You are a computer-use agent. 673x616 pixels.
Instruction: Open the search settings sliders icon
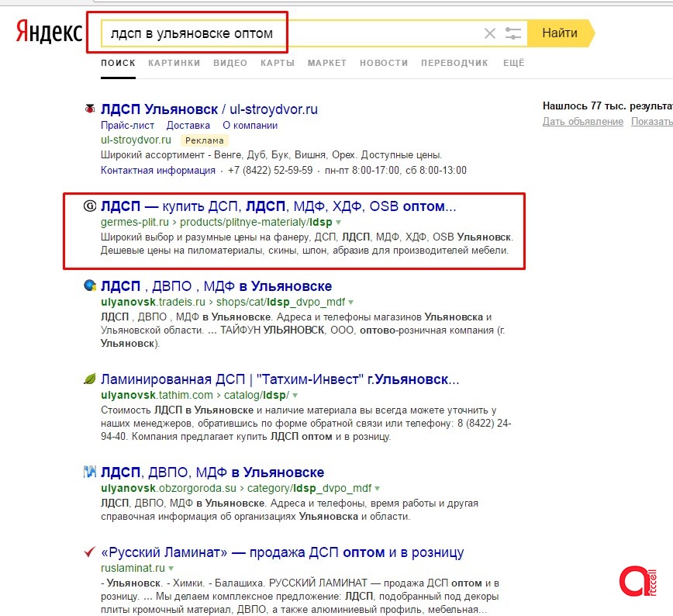[x=513, y=33]
